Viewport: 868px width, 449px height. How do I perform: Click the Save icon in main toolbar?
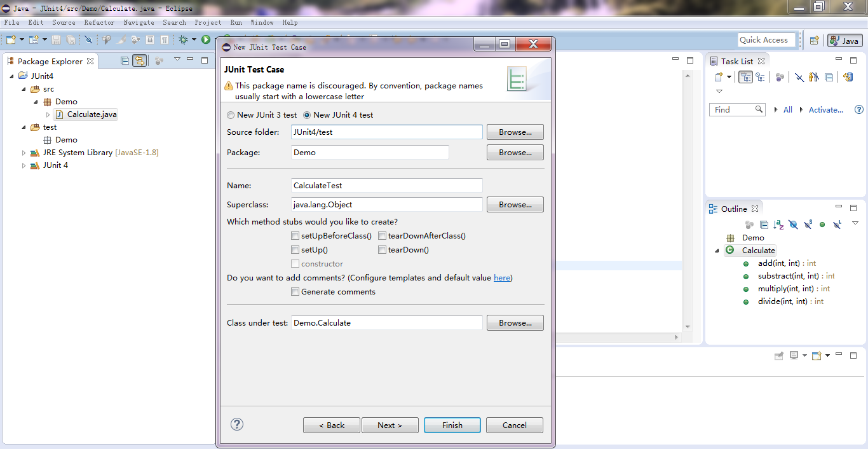pos(56,39)
